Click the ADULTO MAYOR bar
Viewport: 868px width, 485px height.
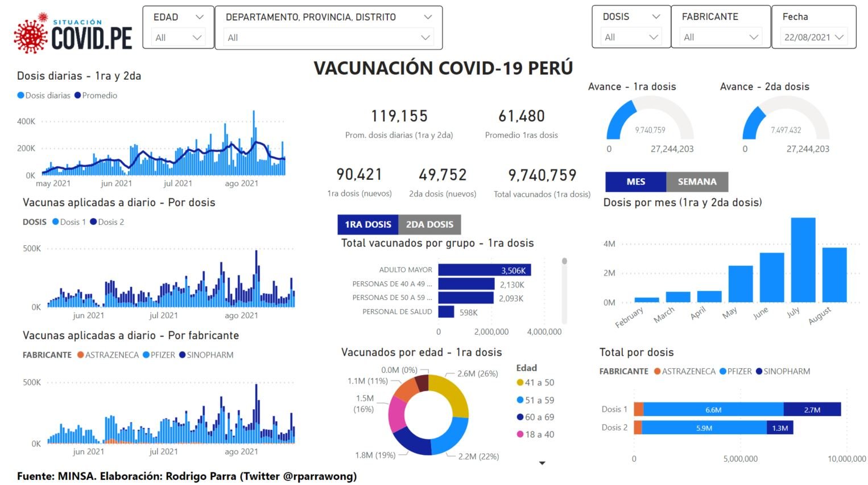[485, 270]
